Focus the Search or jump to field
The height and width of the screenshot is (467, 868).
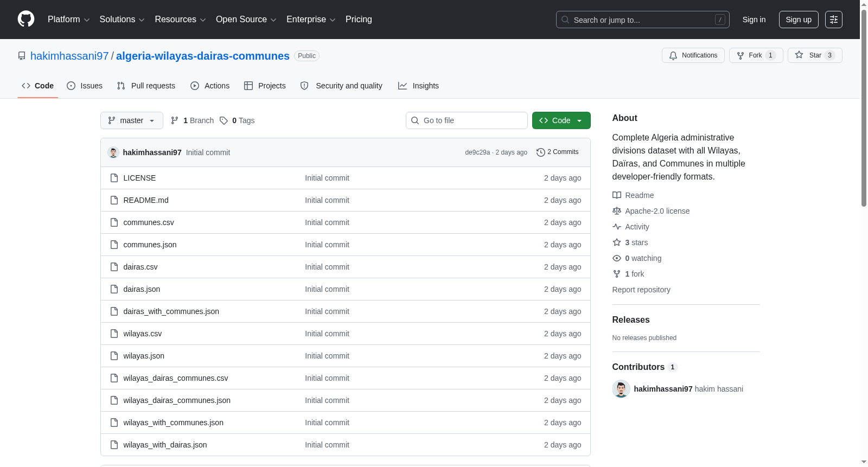(x=642, y=20)
